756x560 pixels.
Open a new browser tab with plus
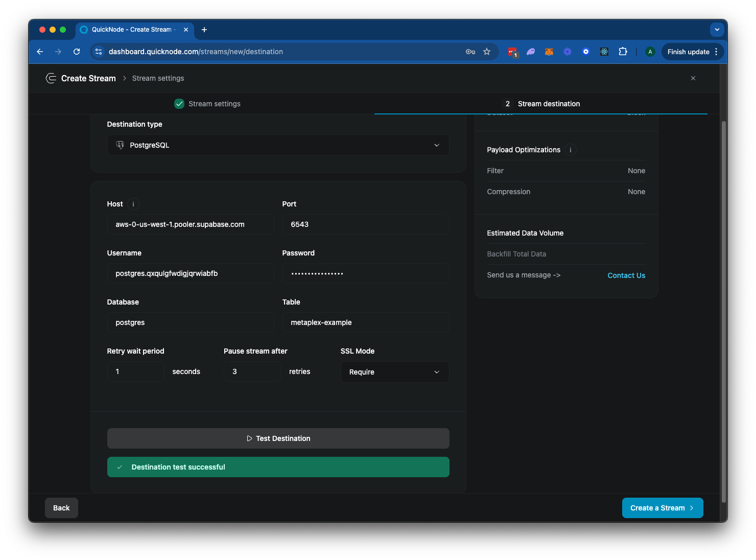(204, 30)
